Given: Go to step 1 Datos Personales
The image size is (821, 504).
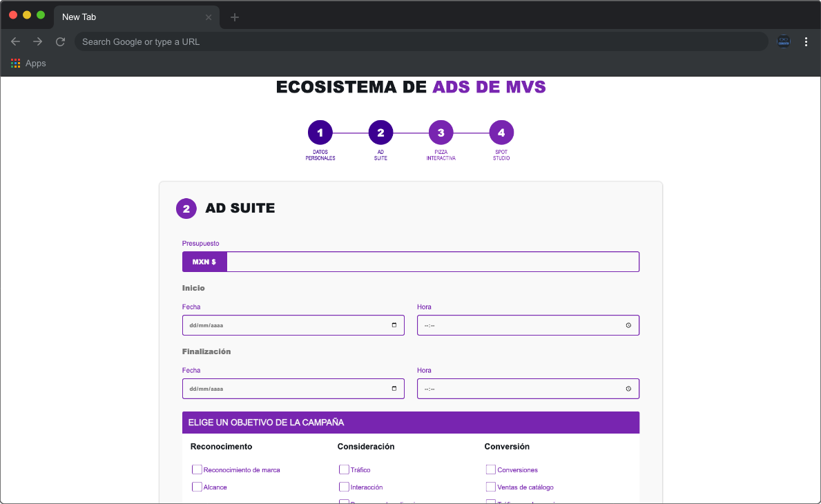Looking at the screenshot, I should click(x=320, y=133).
